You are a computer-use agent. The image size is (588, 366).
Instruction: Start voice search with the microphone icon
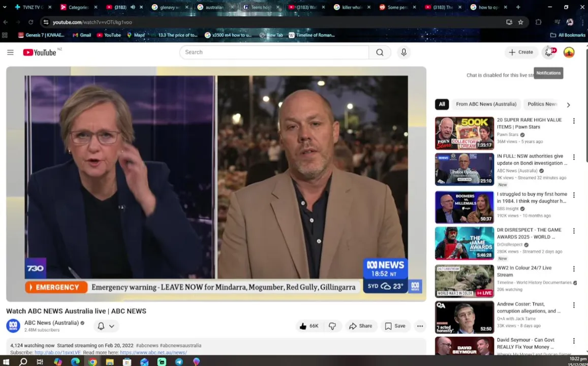coord(404,52)
